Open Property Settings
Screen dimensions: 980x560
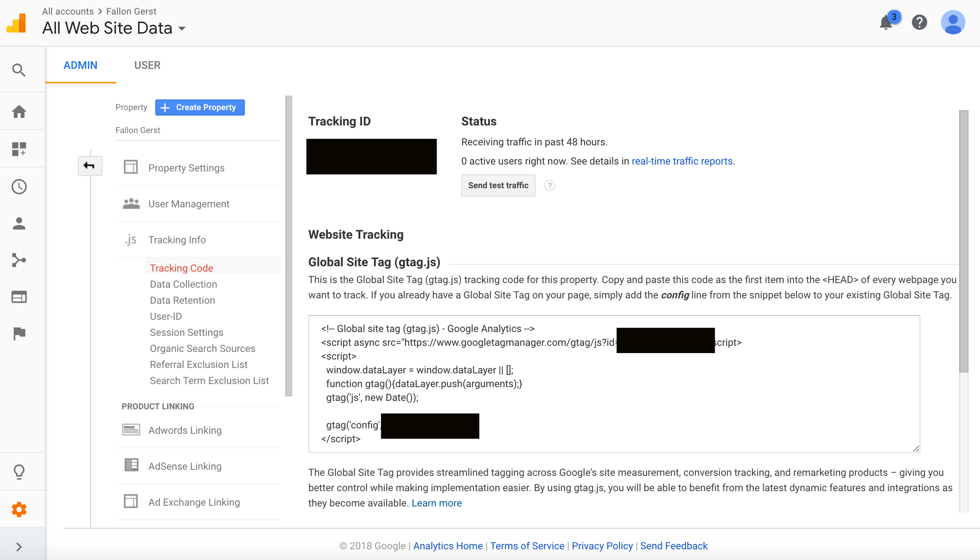(x=186, y=168)
